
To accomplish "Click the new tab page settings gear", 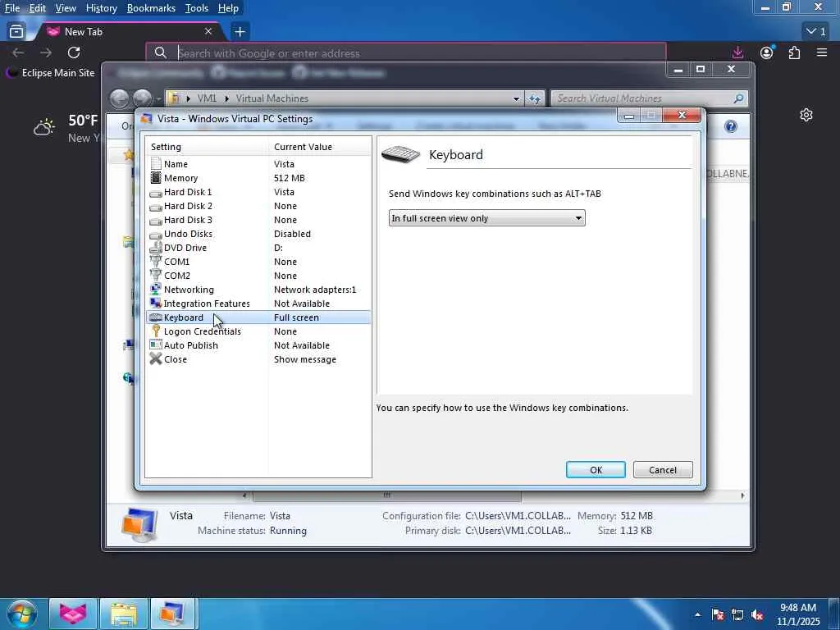I will click(806, 115).
